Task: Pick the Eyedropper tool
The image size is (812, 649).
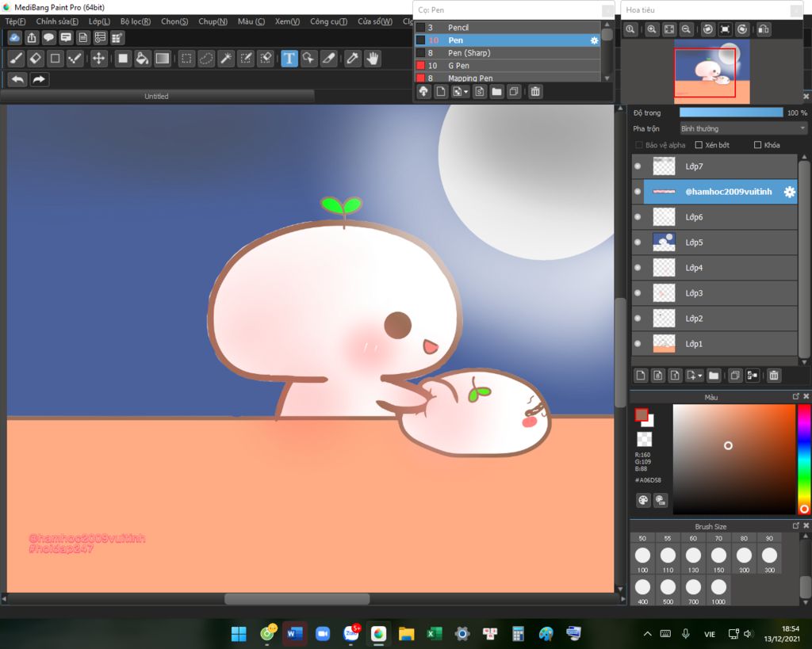Action: [353, 59]
